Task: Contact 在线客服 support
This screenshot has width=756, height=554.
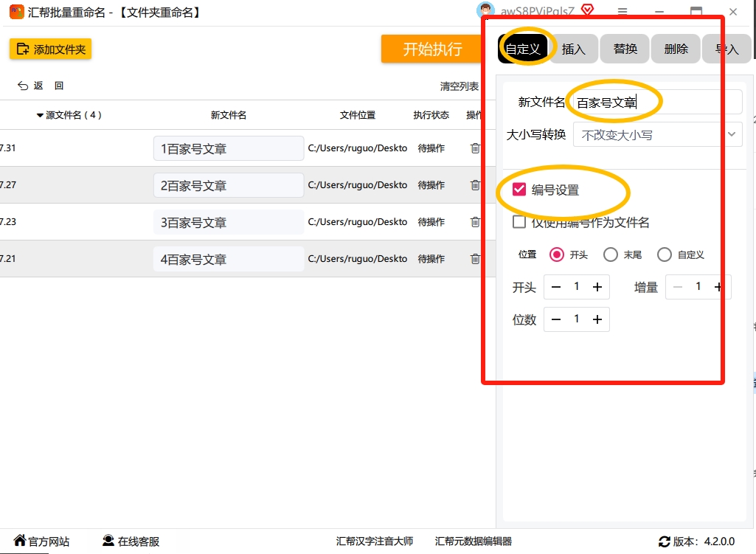Action: click(131, 541)
